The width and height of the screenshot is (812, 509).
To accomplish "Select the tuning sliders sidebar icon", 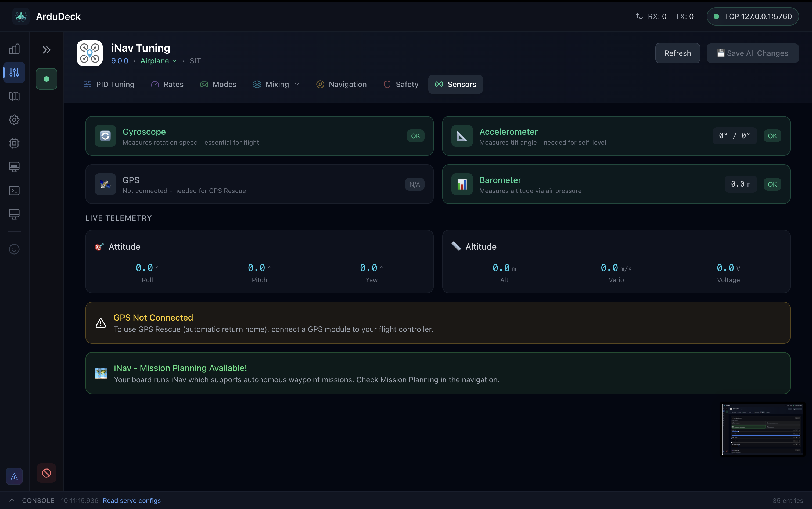I will click(14, 72).
